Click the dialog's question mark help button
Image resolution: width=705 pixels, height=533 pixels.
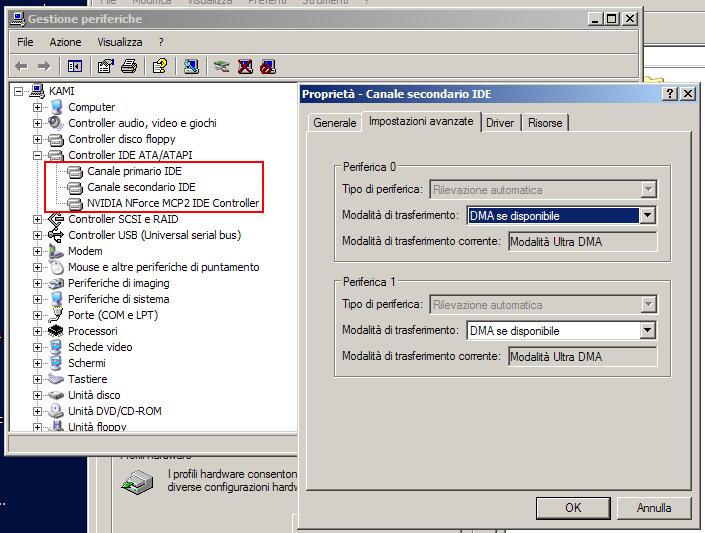[x=669, y=94]
